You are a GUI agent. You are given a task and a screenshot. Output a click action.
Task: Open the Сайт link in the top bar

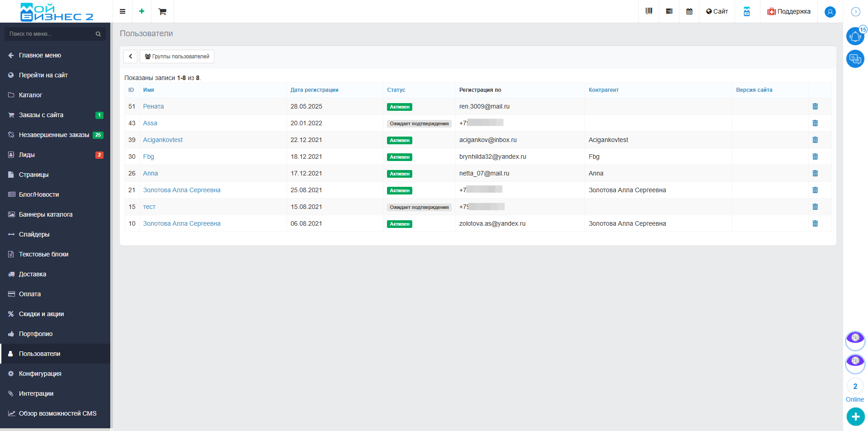point(717,11)
